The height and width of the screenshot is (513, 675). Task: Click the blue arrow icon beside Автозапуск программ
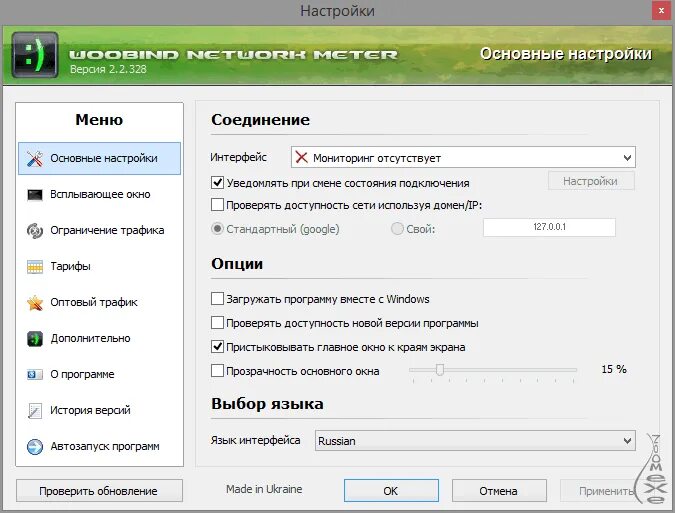(x=35, y=447)
